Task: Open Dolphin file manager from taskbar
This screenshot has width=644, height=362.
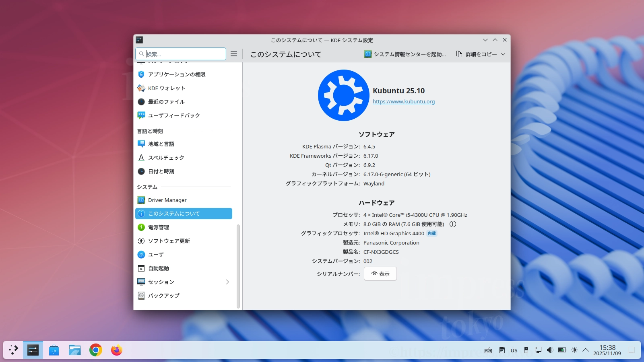Action: coord(75,350)
